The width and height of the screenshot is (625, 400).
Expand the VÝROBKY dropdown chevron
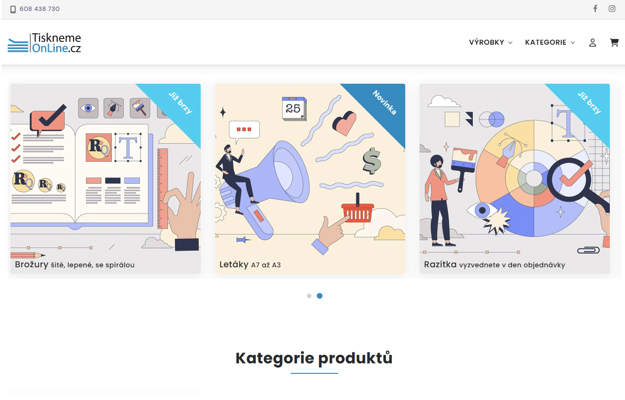[x=510, y=43]
